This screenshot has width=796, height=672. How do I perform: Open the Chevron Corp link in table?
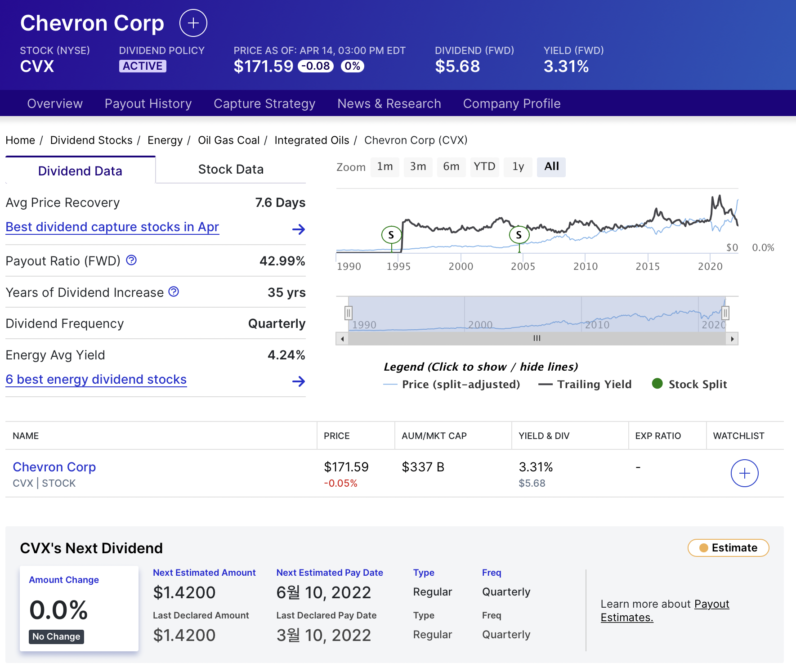coord(54,467)
